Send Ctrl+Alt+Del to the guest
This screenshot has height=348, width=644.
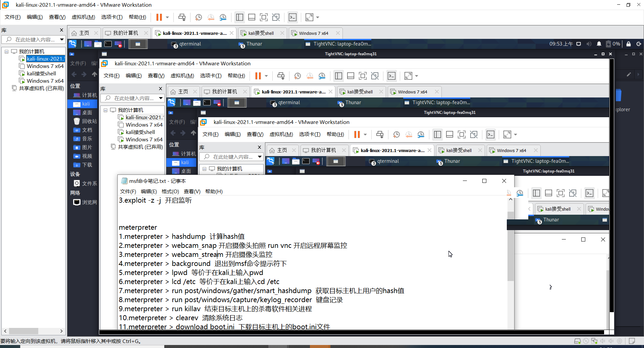pos(181,17)
